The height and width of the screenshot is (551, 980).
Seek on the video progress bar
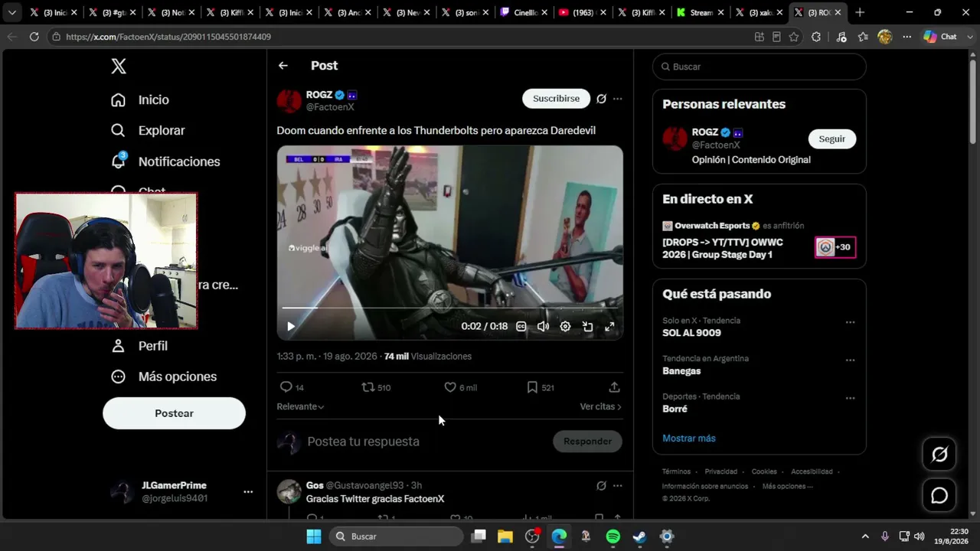(450, 308)
